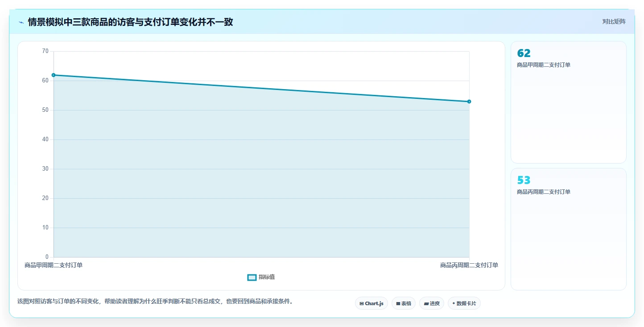644x327 pixels.
Task: Click y-axis tick label 0
Action: click(47, 257)
